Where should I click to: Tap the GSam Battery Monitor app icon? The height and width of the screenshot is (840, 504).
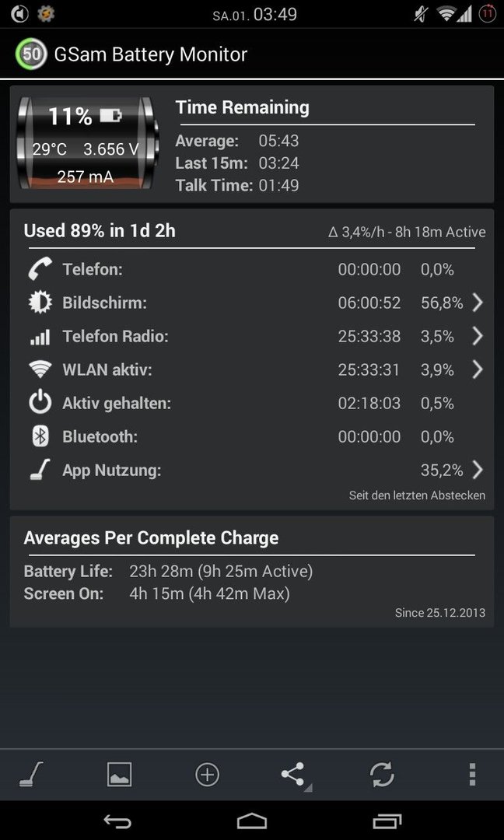(x=31, y=54)
